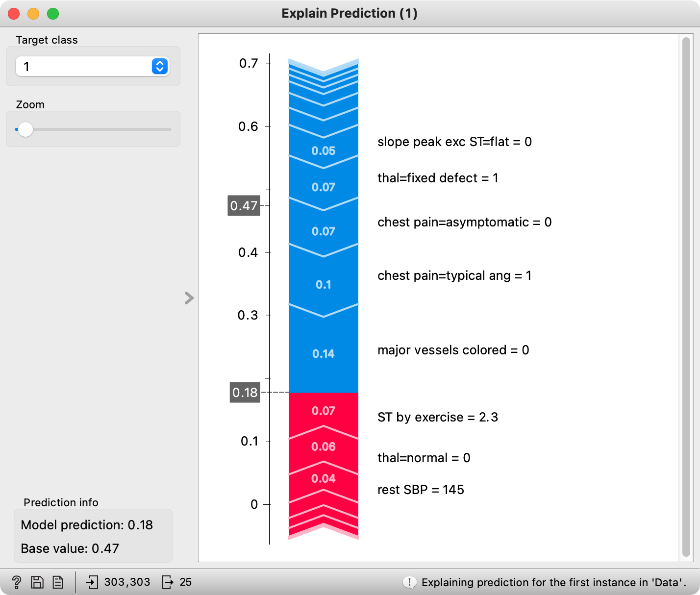Click the thal=fixed defect = 1 feature label
Screen dimensions: 700x595
[438, 178]
